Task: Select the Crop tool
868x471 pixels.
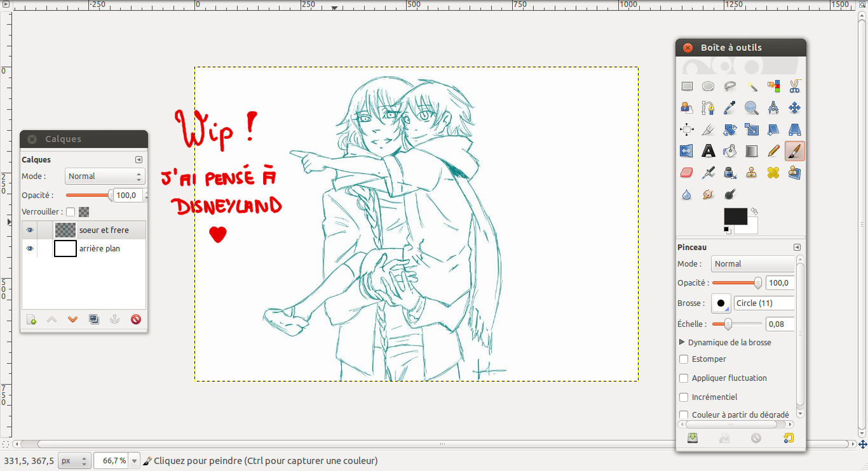Action: (x=709, y=129)
